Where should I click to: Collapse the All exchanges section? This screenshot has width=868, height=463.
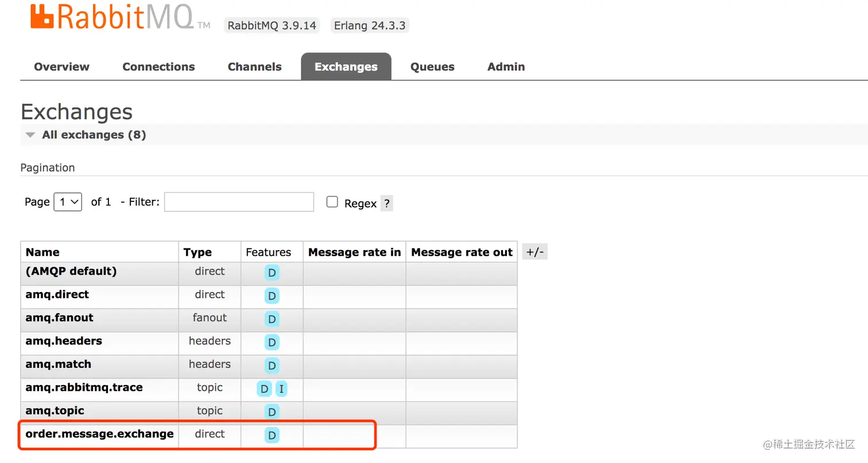86,135
